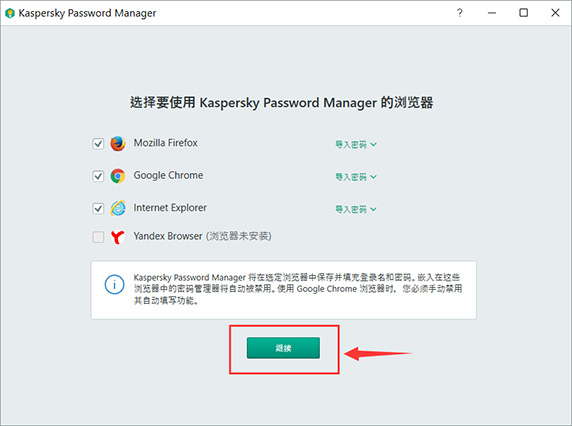Minimize the Kaspersky Password Manager window
The width and height of the screenshot is (572, 426).
click(492, 13)
